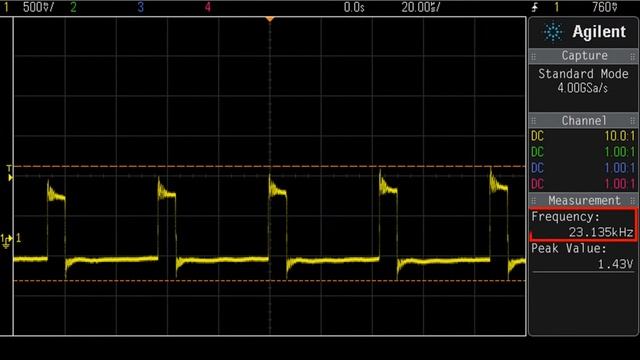The height and width of the screenshot is (360, 640).
Task: Click the Standard Mode acquisition text
Action: click(x=583, y=74)
